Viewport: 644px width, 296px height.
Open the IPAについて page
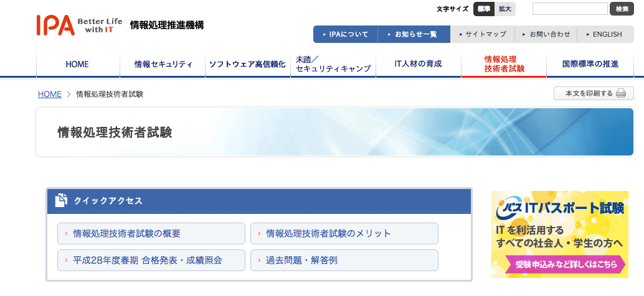(x=346, y=34)
